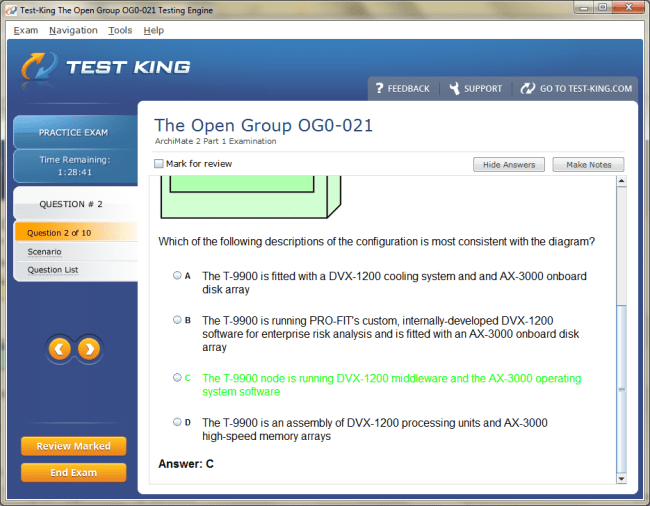Click 'ArchiMate 2 Part 1 Examination' subtitle
The height and width of the screenshot is (506, 650).
216,141
